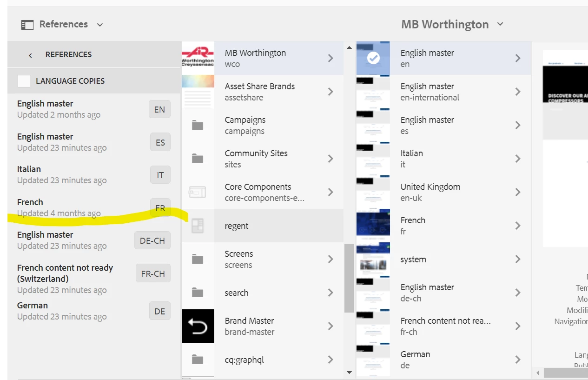
Task: Select the Core Components page icon
Action: tap(197, 192)
